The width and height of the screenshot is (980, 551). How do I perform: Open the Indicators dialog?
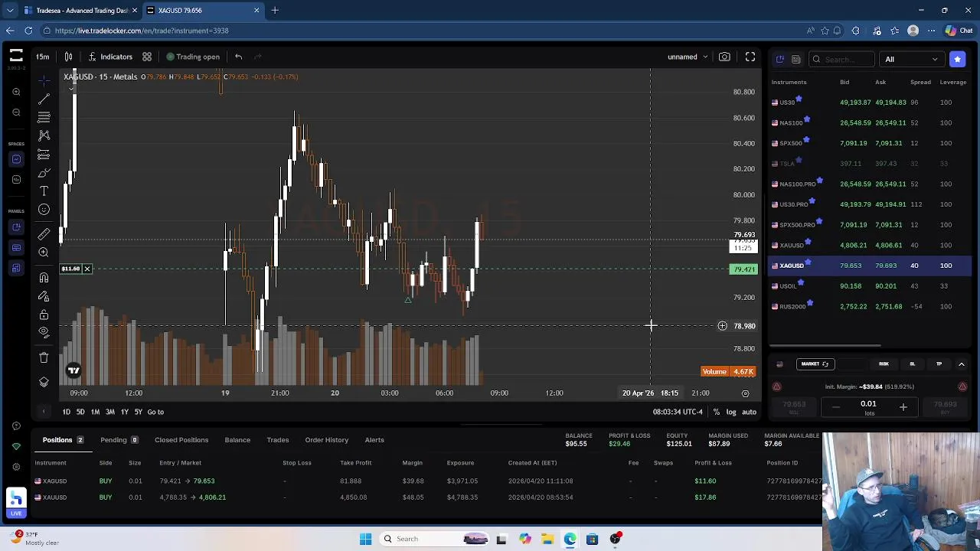[110, 57]
